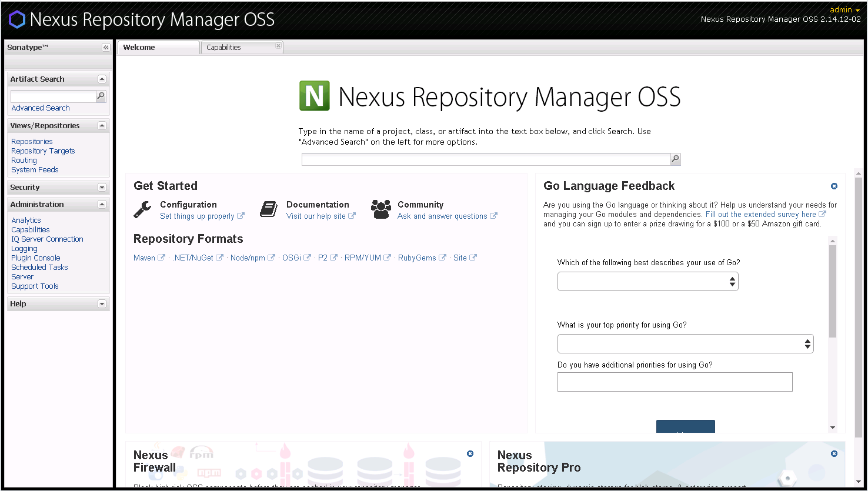868x491 pixels.
Task: Open Repositories in the sidebar
Action: tap(32, 142)
